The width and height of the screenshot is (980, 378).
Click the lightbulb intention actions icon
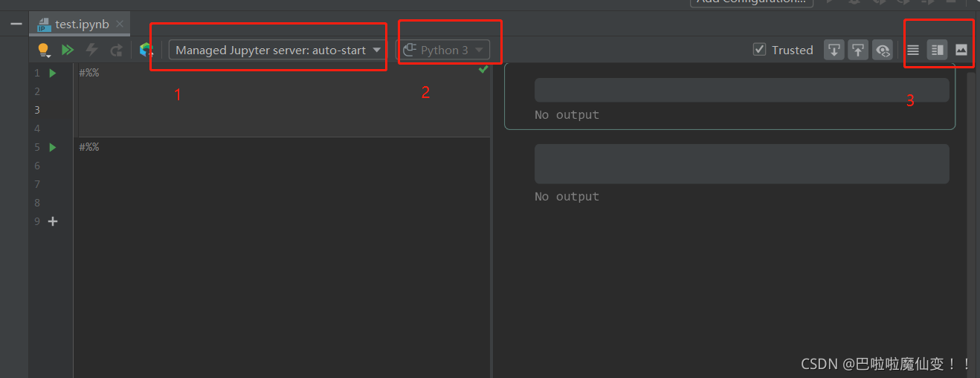click(x=43, y=50)
